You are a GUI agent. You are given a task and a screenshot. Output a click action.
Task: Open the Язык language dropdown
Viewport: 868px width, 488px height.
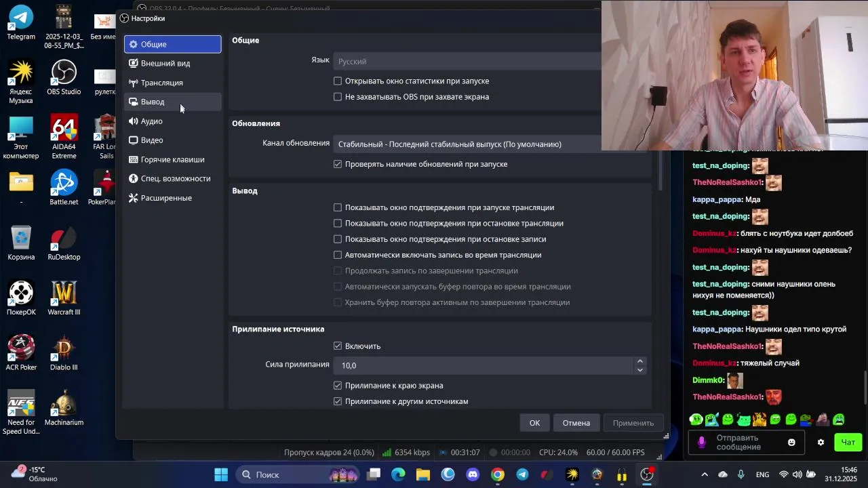468,61
